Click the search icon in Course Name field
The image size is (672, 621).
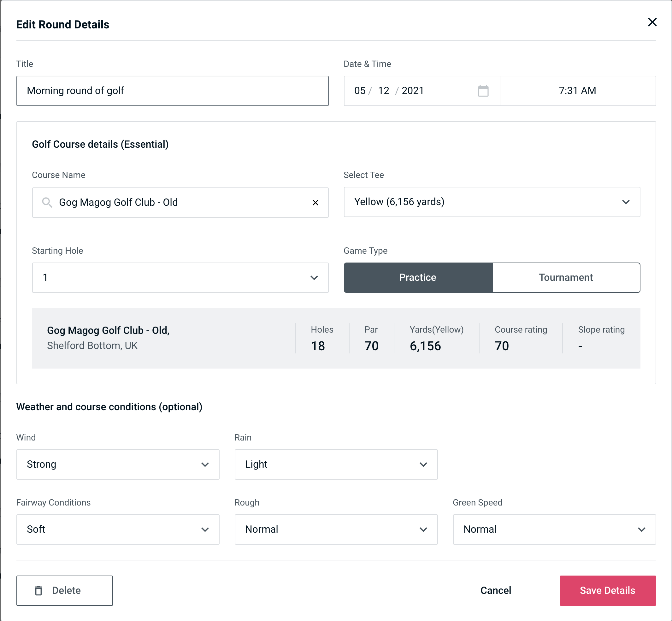(x=47, y=202)
